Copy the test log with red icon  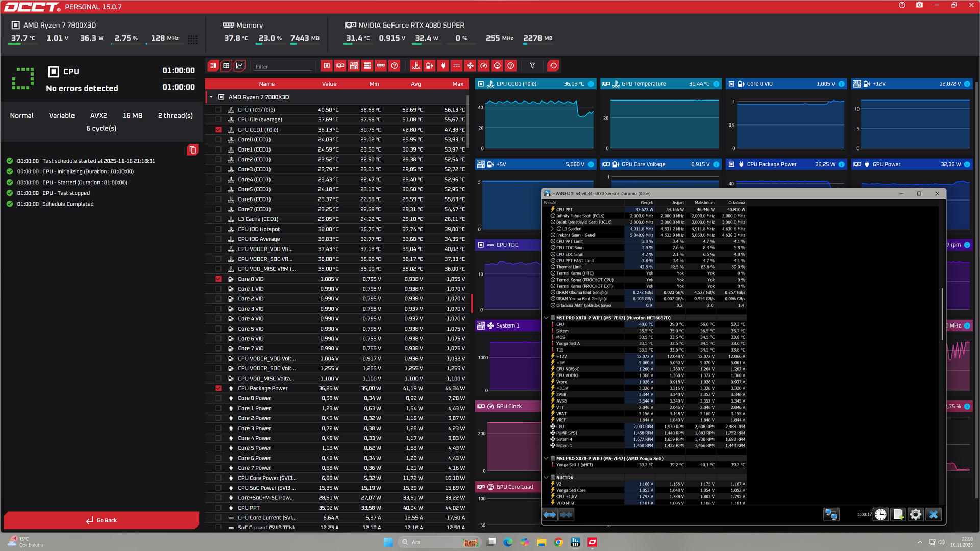point(192,149)
